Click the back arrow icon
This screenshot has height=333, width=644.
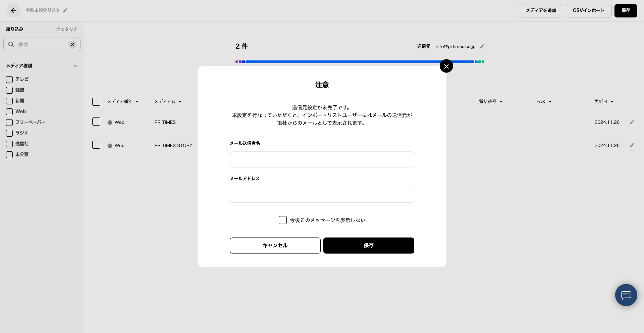click(x=13, y=11)
